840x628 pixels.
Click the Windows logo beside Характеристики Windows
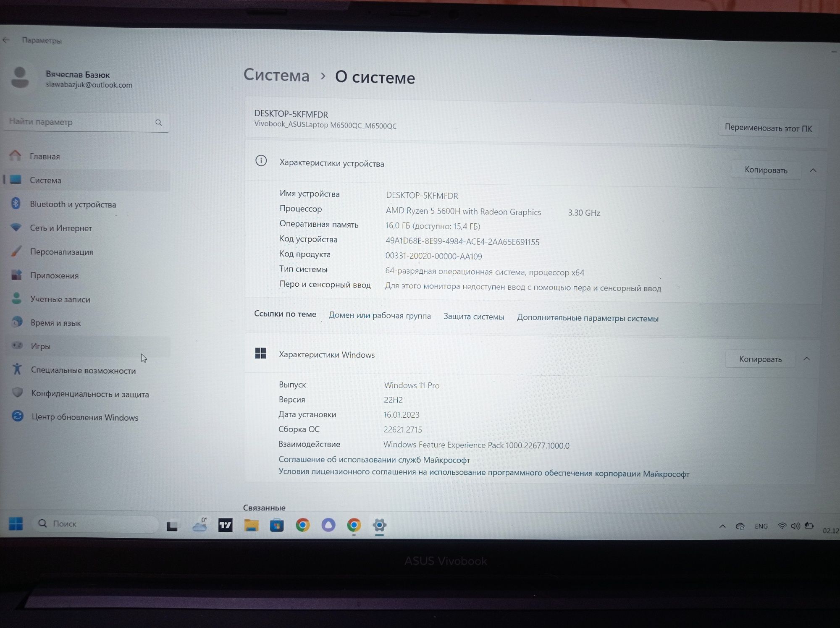pos(260,353)
